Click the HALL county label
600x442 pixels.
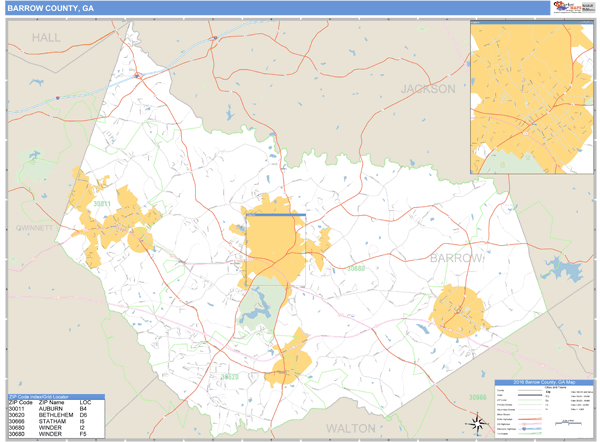(46, 38)
